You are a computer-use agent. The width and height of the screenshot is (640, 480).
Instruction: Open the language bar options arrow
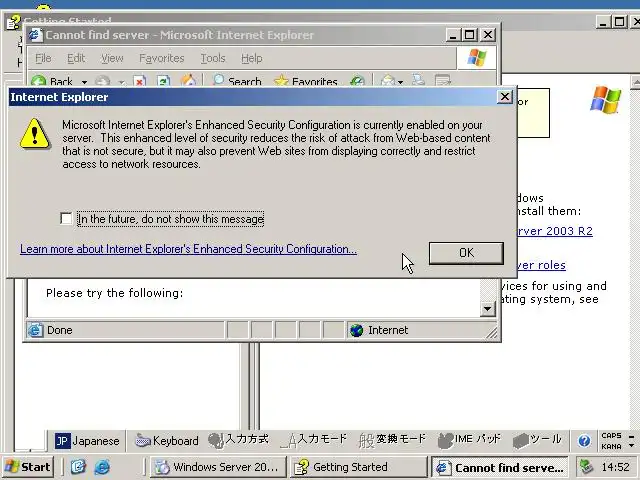[632, 446]
